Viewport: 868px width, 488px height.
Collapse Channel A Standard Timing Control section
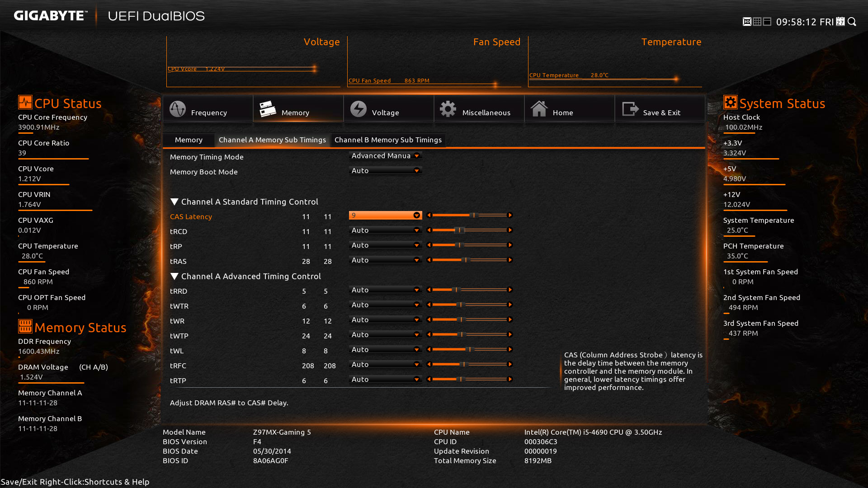[174, 202]
